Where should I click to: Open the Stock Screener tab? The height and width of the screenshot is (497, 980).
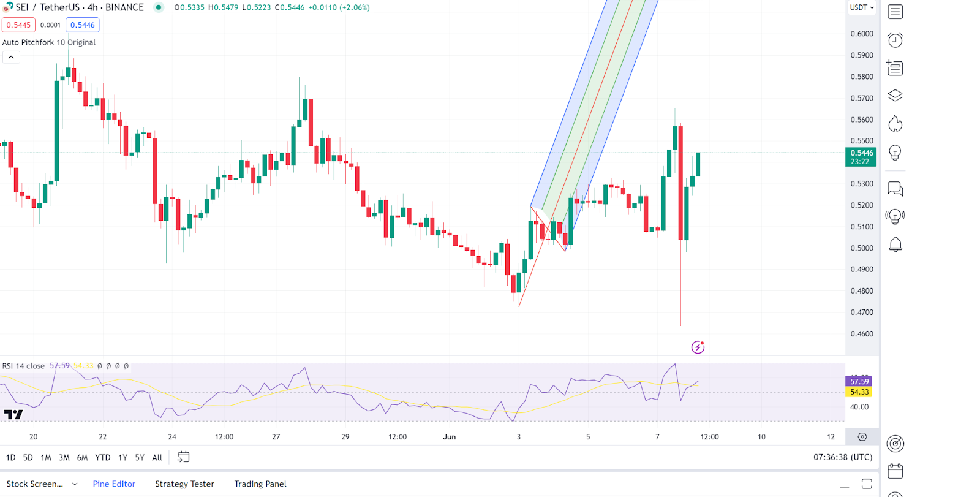click(35, 484)
